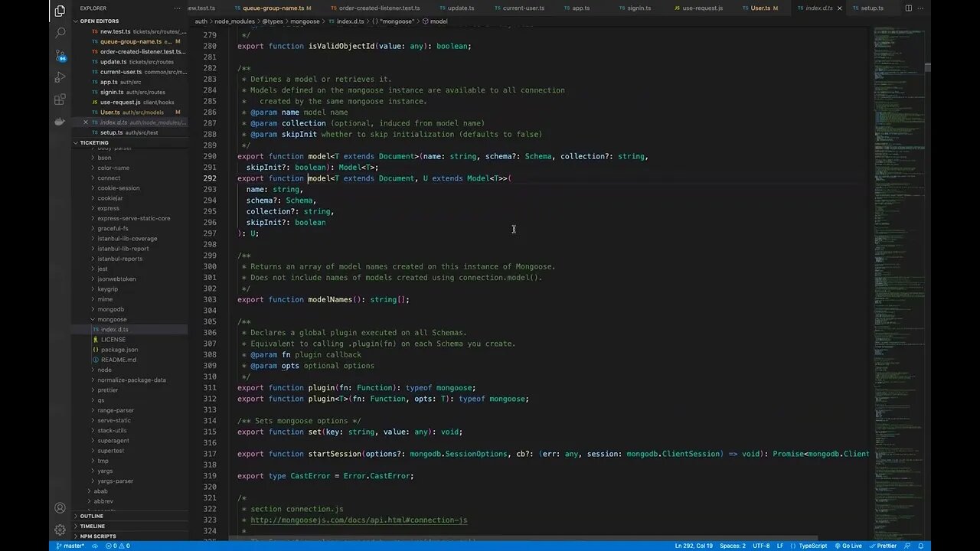Switch to the app.ts tab
The width and height of the screenshot is (980, 551).
pos(581,8)
